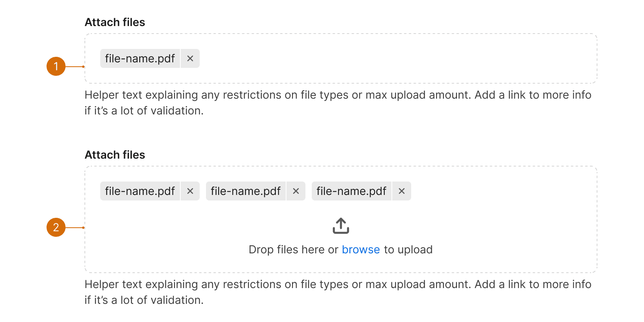Remove the second file in the bottom upload box
This screenshot has width=644, height=322.
[x=296, y=191]
